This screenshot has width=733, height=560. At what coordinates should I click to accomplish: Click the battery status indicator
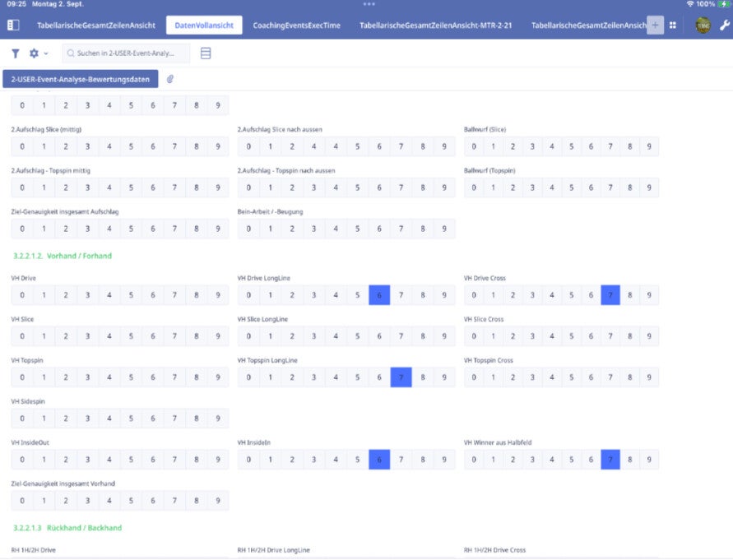(724, 4)
